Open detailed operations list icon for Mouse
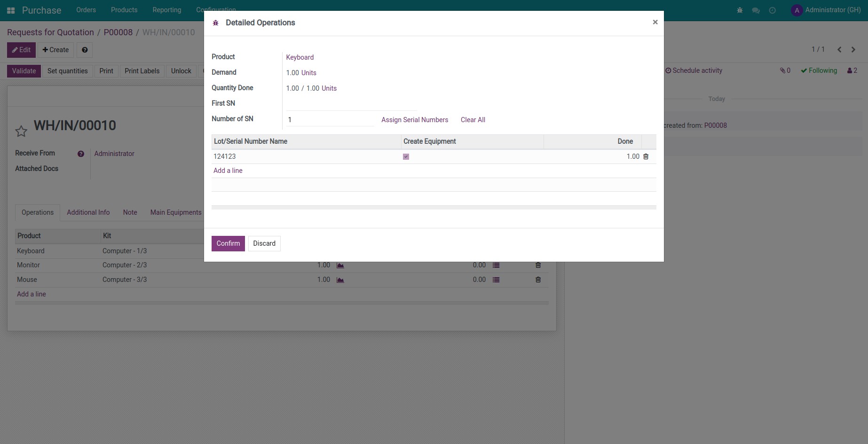 (x=496, y=280)
